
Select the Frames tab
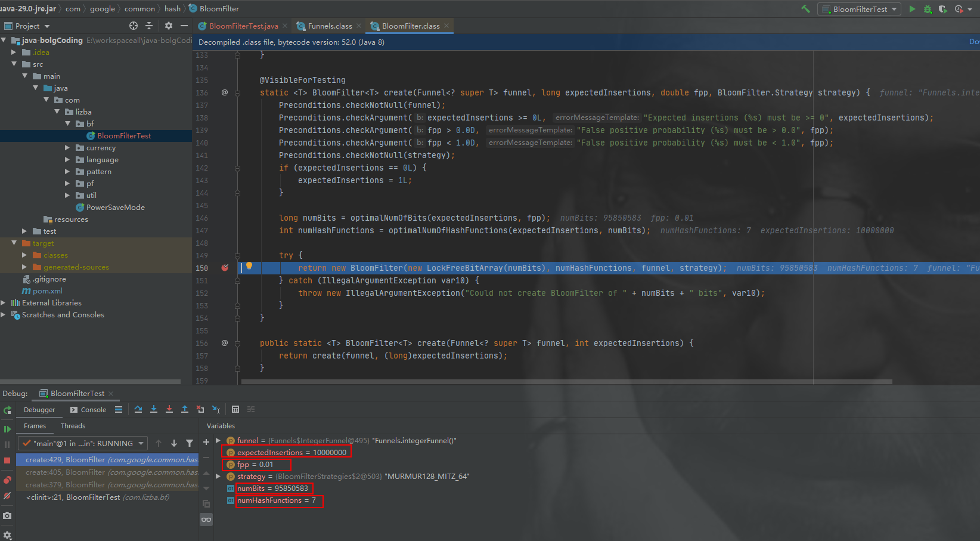point(35,426)
